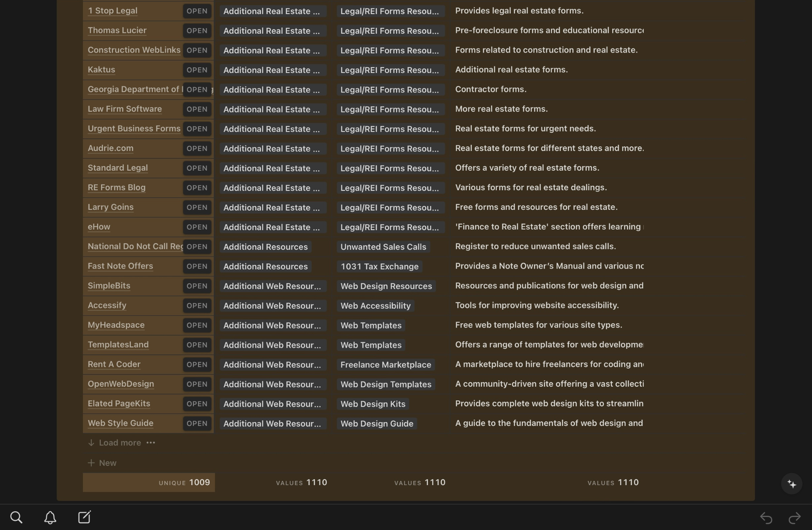Open the AI sparkle assistant button
The height and width of the screenshot is (530, 812).
pos(791,484)
